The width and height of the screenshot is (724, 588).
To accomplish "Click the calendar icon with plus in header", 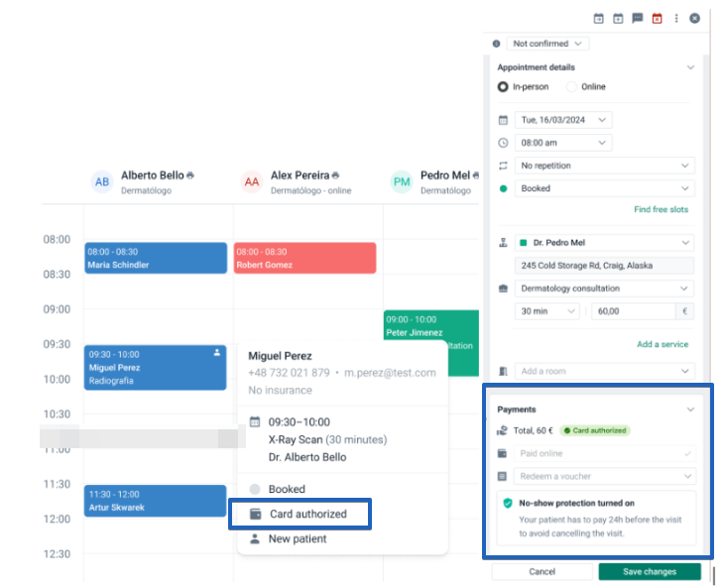I will pos(618,18).
